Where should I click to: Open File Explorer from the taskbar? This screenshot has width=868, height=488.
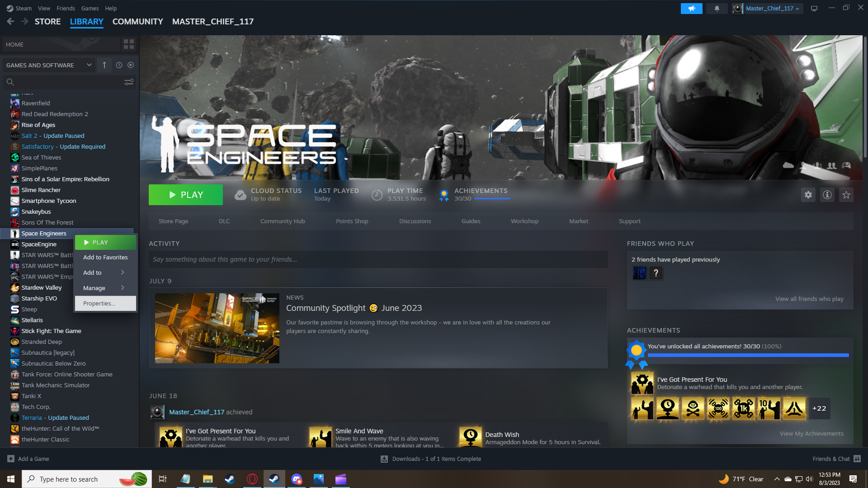tap(208, 479)
